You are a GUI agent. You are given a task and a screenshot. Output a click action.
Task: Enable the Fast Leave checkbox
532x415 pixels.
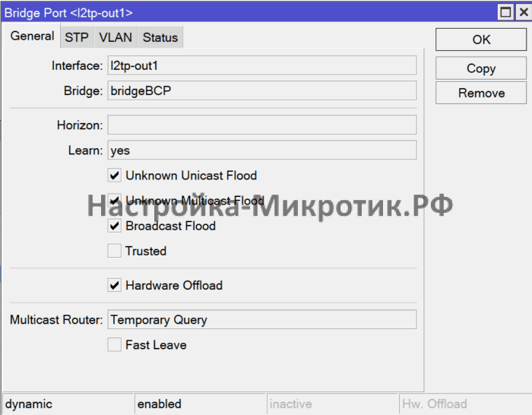coord(115,345)
